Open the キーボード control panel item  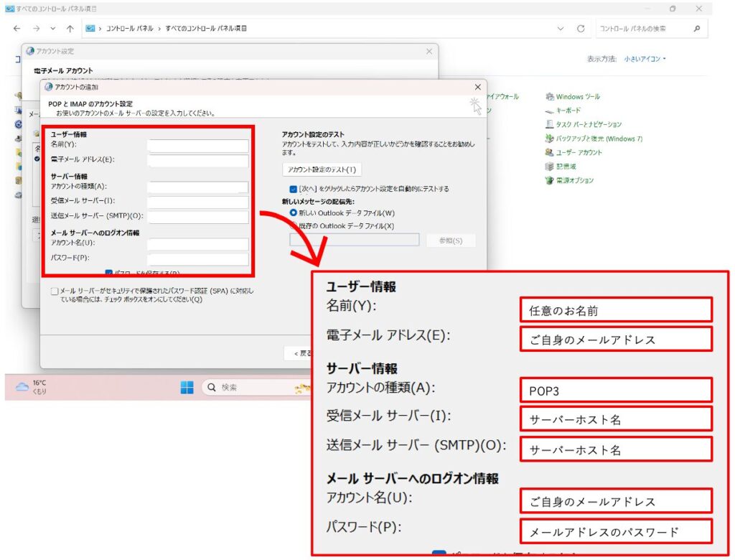tap(550, 111)
